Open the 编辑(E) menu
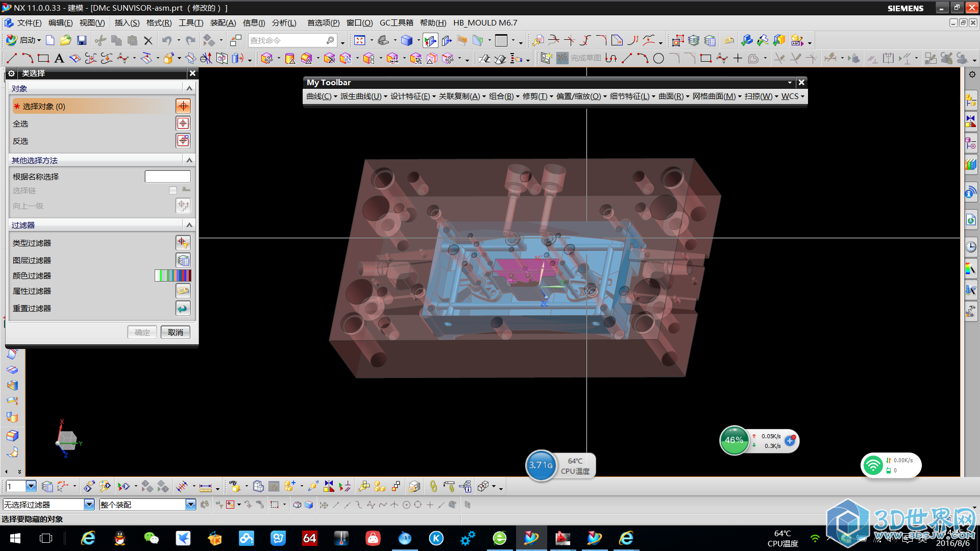This screenshot has width=980, height=551. click(x=60, y=23)
